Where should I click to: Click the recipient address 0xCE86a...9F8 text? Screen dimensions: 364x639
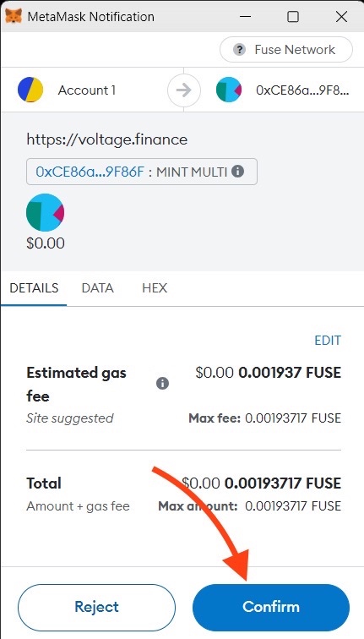302,90
